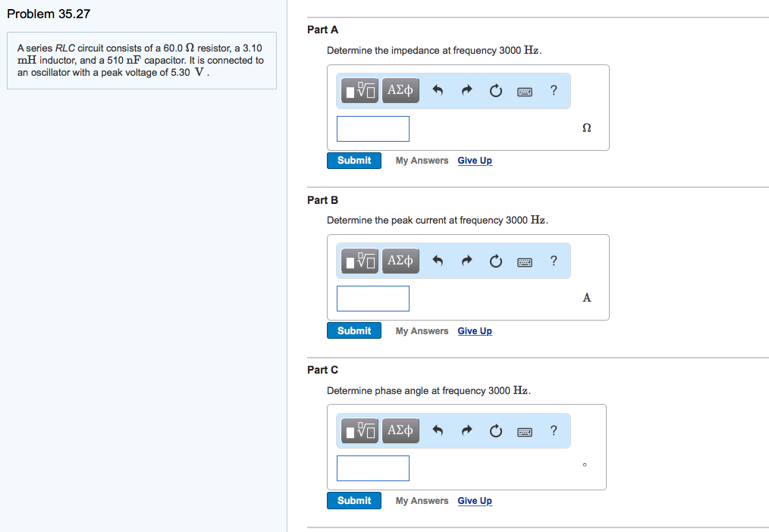The image size is (769, 532).
Task: Open Greek symbols palette in Part C
Action: [x=400, y=431]
